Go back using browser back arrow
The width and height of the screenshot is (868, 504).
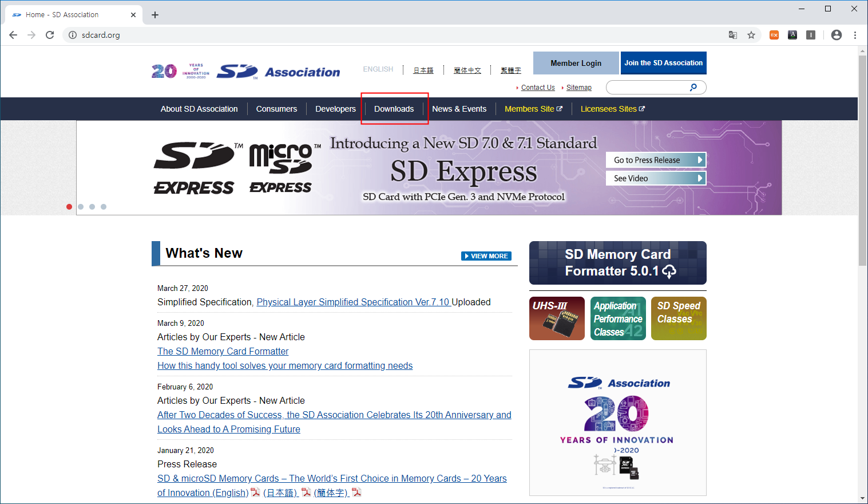tap(13, 35)
